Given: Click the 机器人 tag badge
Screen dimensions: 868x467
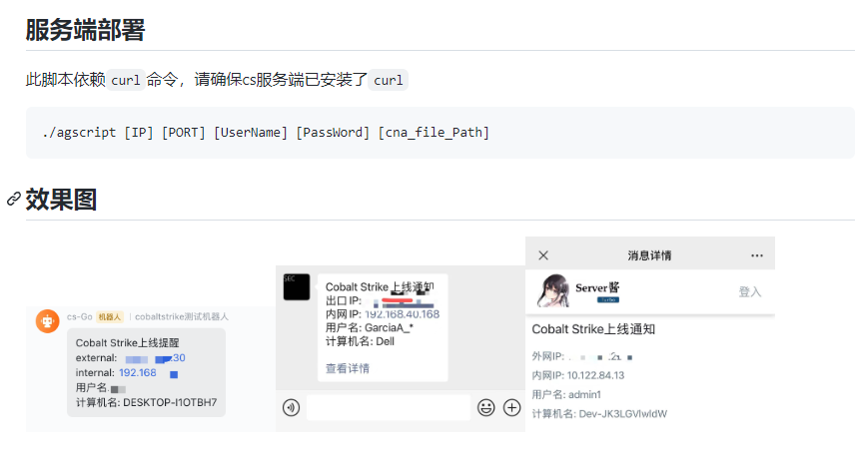Looking at the screenshot, I should 110,316.
